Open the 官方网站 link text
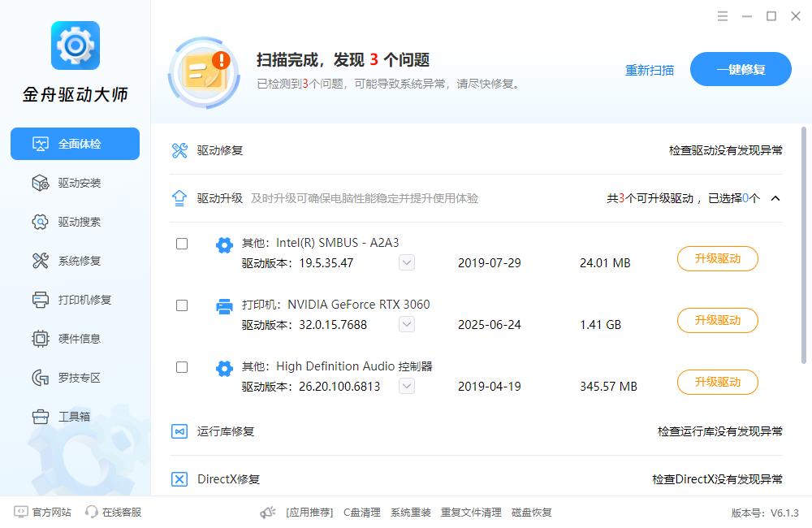 [x=52, y=512]
